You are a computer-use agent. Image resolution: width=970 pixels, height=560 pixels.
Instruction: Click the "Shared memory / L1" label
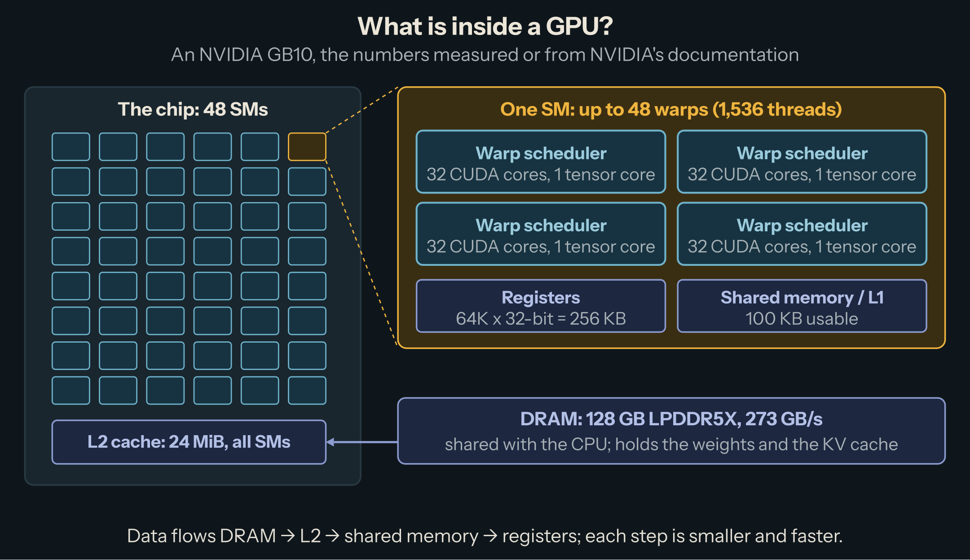[x=802, y=297]
